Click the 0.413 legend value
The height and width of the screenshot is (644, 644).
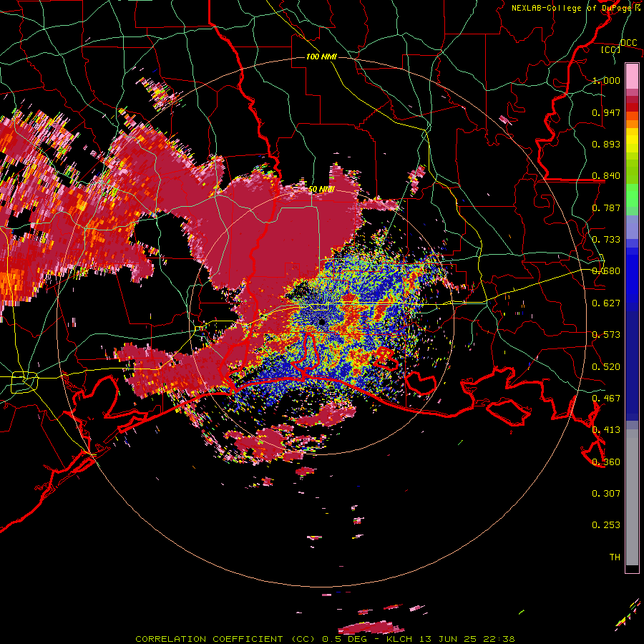(606, 430)
